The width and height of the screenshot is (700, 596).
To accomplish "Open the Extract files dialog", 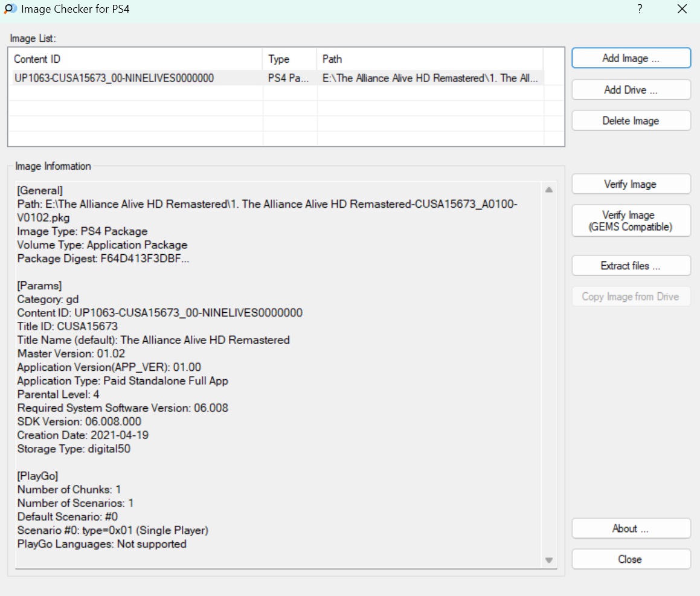I will pos(631,266).
